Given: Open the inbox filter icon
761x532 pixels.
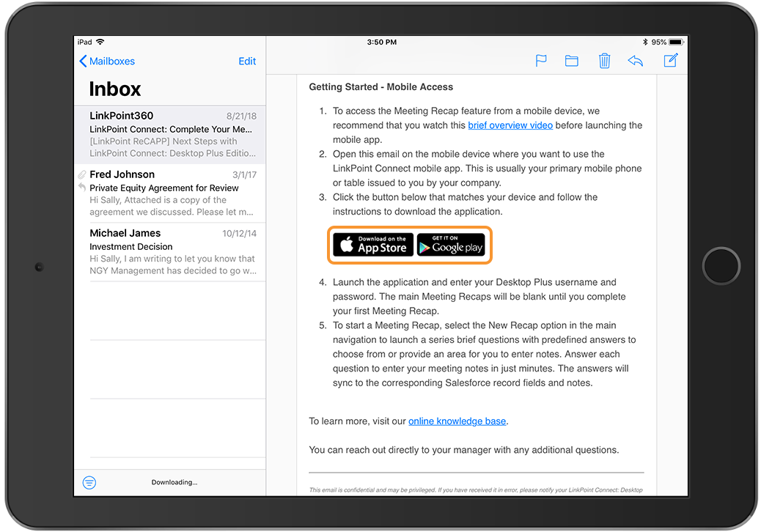Looking at the screenshot, I should [89, 482].
